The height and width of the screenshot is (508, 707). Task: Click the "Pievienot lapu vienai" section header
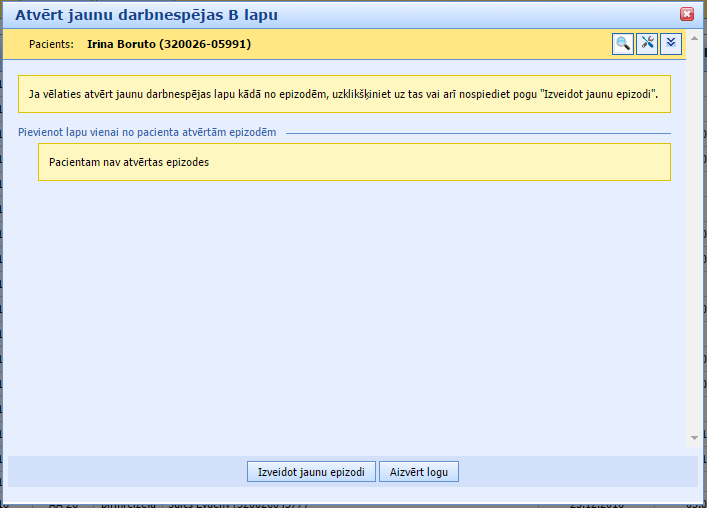pyautogui.click(x=147, y=132)
